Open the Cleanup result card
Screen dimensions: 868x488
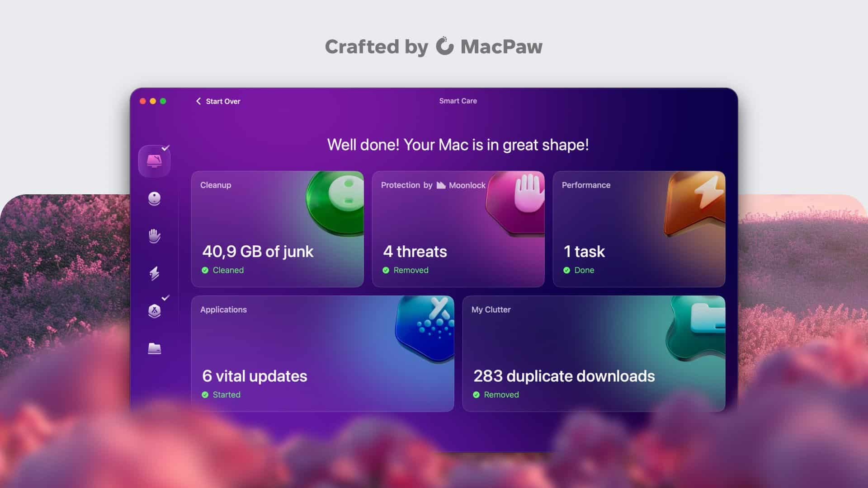click(x=278, y=229)
